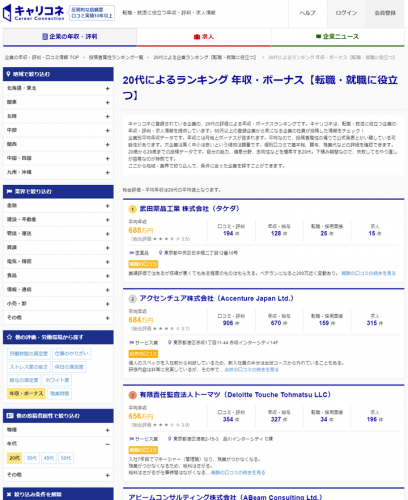Collapse the 年代 attribute row

click(58, 444)
